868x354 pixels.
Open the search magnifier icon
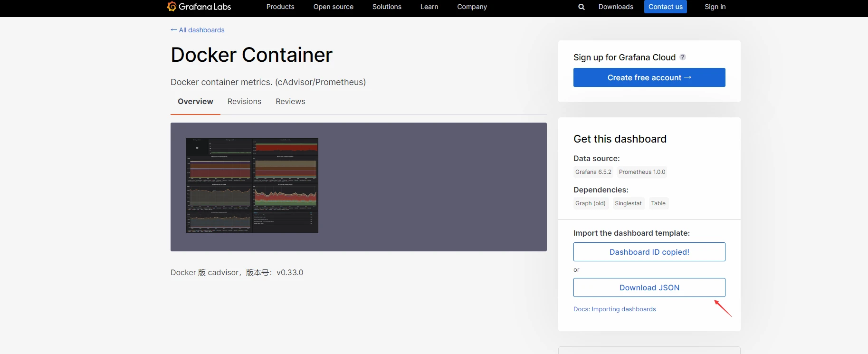[x=582, y=7]
